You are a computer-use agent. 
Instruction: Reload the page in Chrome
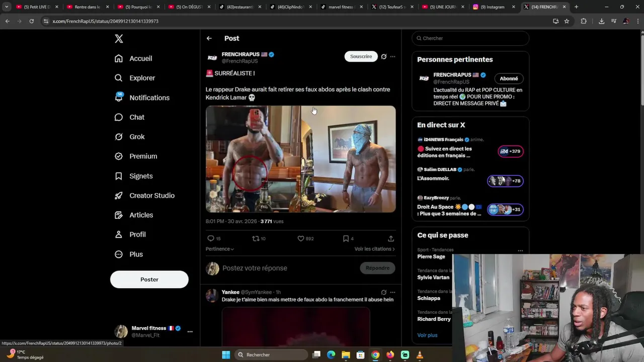pos(31,21)
